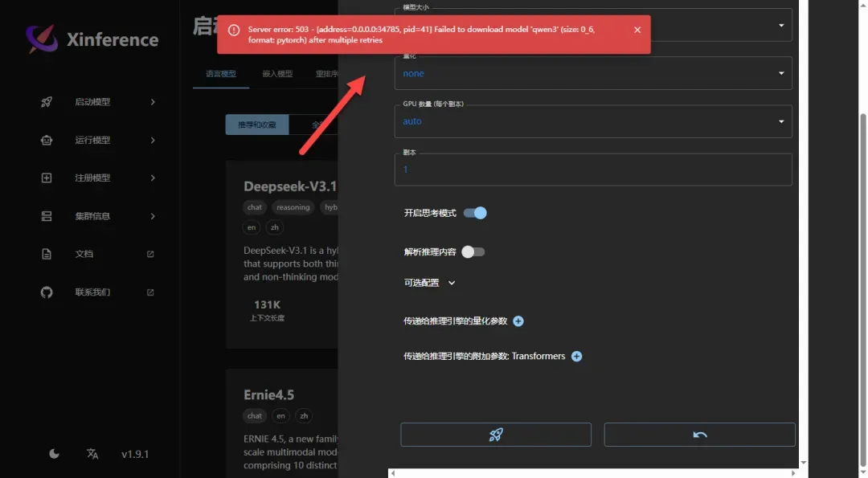868x478 pixels.
Task: Click the undo/back arrow button
Action: (699, 435)
